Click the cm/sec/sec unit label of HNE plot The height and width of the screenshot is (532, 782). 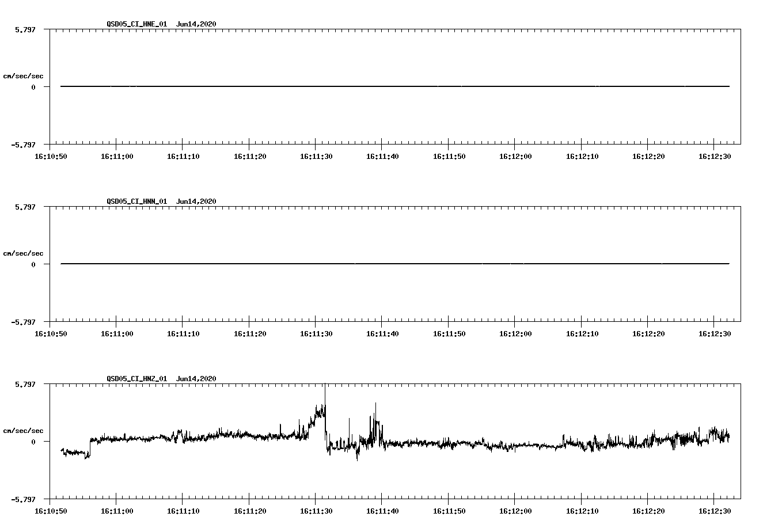coord(23,76)
